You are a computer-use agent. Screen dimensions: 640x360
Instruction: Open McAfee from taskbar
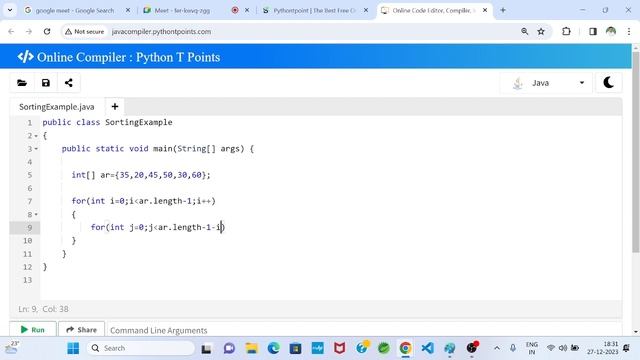click(x=340, y=348)
